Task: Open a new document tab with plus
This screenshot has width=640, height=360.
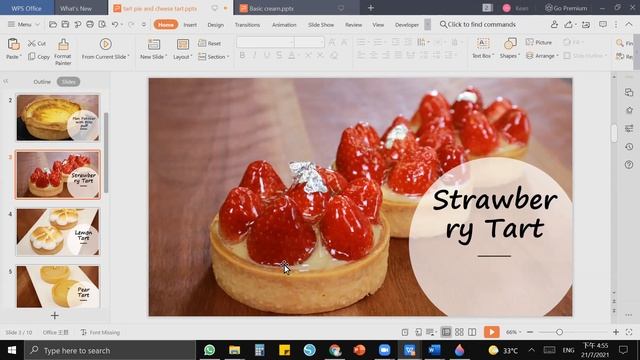Action: [371, 8]
